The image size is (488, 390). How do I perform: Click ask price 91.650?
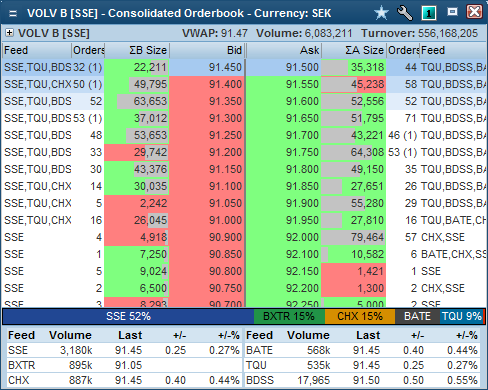(x=284, y=118)
